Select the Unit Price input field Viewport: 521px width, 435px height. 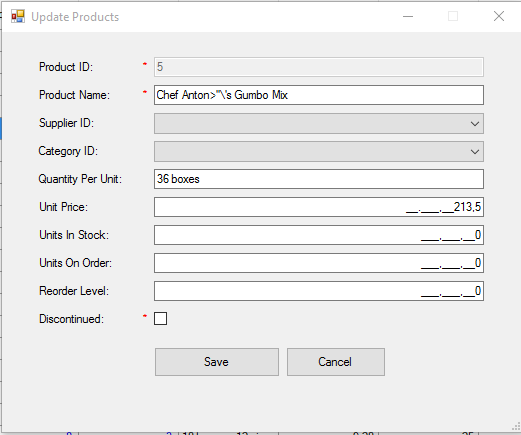tap(319, 207)
